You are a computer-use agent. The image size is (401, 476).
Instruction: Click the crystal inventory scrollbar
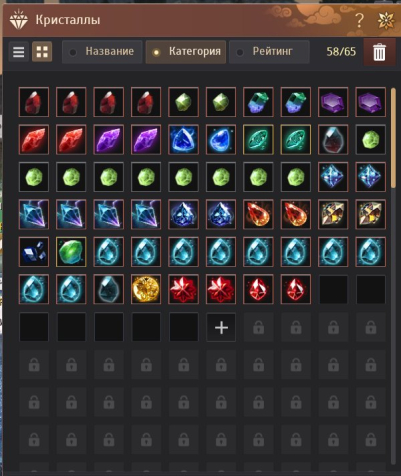click(x=393, y=138)
